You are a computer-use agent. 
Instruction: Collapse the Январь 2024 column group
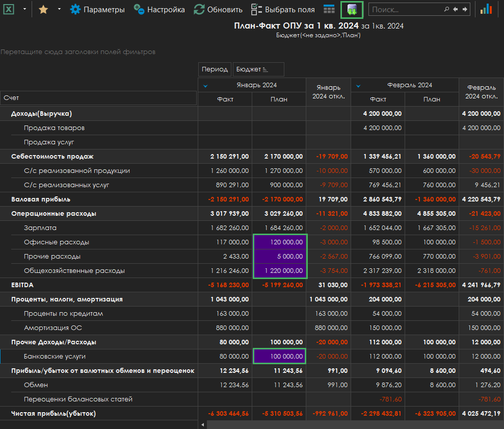[205, 85]
